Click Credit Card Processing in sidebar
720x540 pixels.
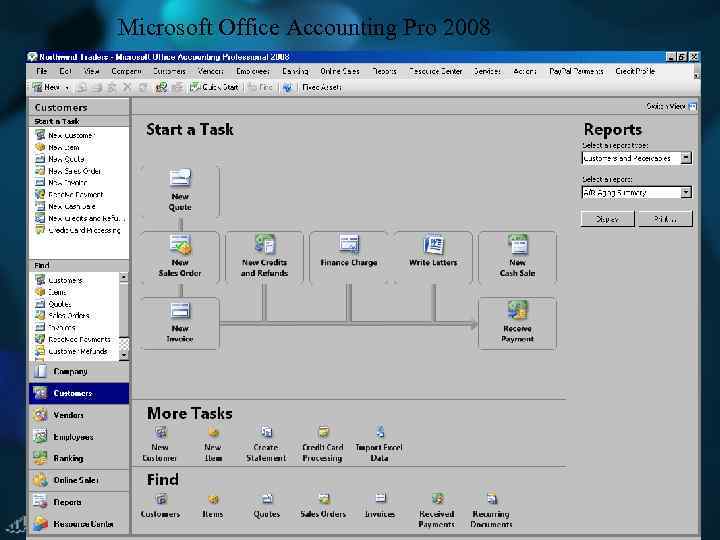78,230
